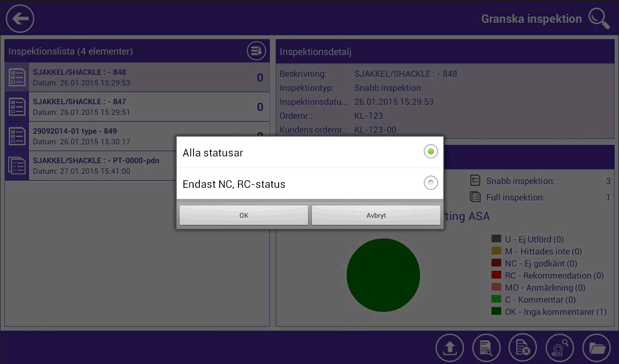Select the Endast NC, RC-status radio button
The height and width of the screenshot is (364, 619).
tap(431, 183)
